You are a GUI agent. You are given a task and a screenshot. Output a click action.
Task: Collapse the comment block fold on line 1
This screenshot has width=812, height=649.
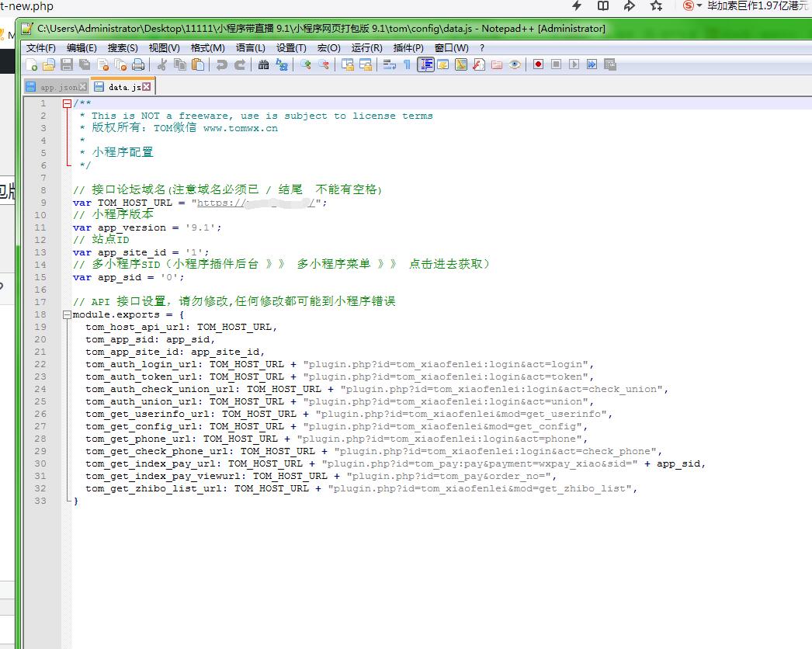coord(67,103)
